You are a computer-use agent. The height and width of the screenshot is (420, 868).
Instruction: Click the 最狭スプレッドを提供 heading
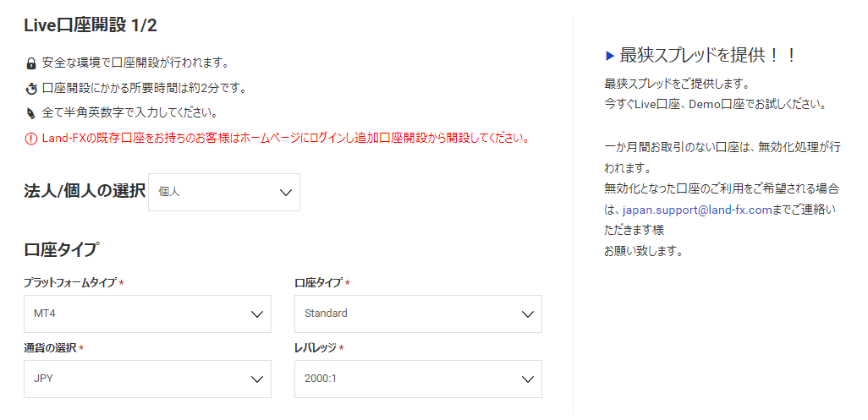click(708, 55)
